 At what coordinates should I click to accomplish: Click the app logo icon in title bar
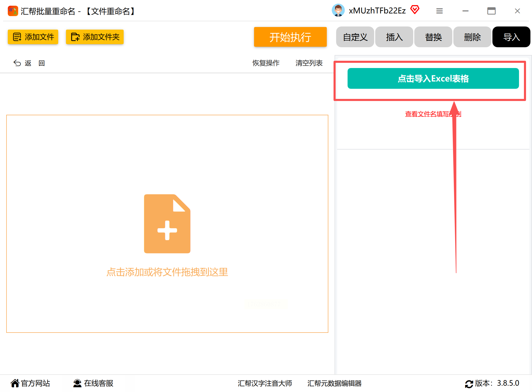(13, 11)
